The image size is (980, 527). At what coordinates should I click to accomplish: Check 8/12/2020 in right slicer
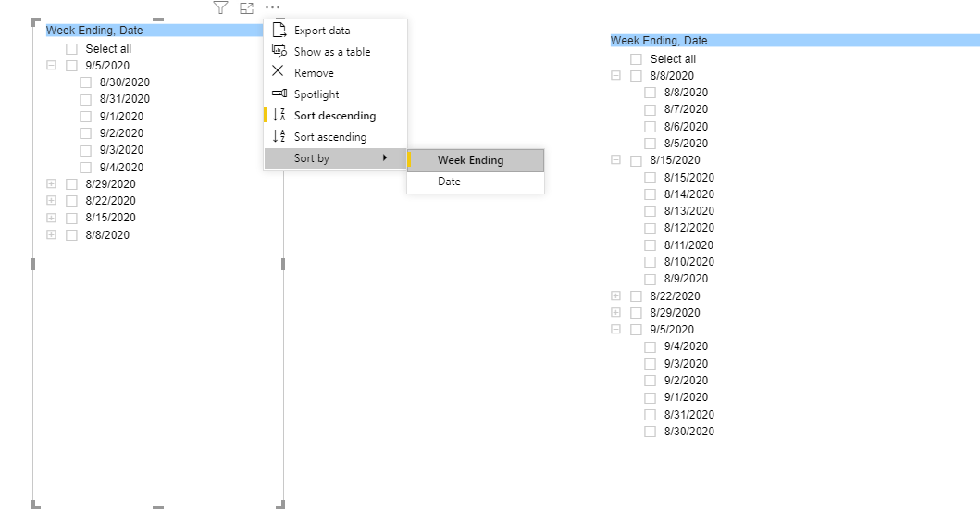tap(650, 229)
